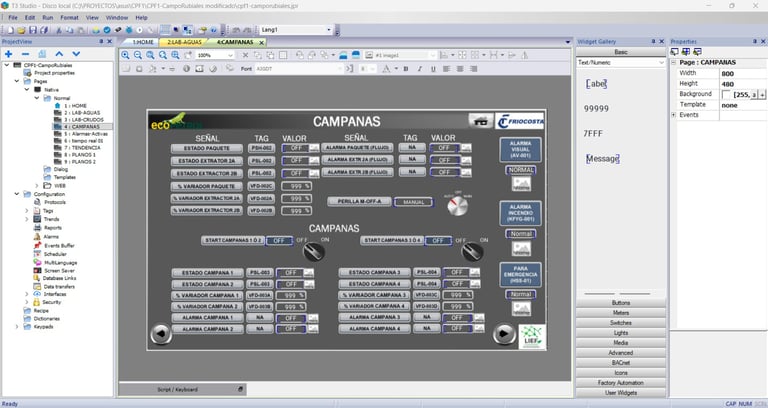Click the OFF indicator for ESTADO PAQUETE
768x408 pixels.
(296, 148)
